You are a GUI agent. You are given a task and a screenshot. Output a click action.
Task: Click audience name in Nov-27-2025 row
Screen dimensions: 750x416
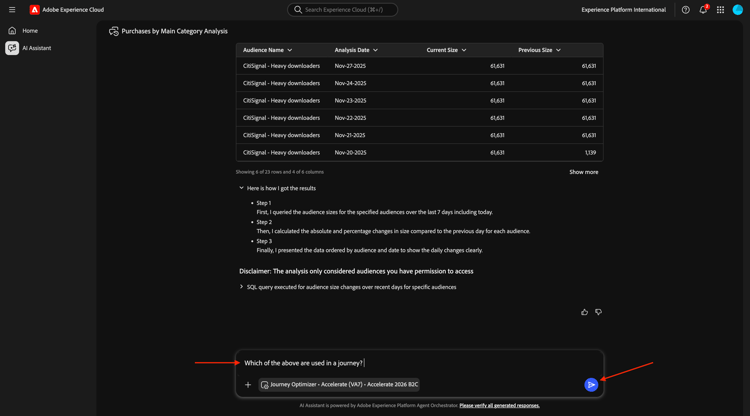[x=281, y=66]
